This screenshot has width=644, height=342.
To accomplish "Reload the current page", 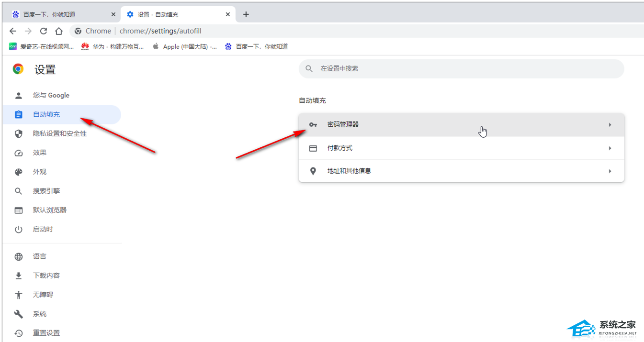I will click(44, 31).
